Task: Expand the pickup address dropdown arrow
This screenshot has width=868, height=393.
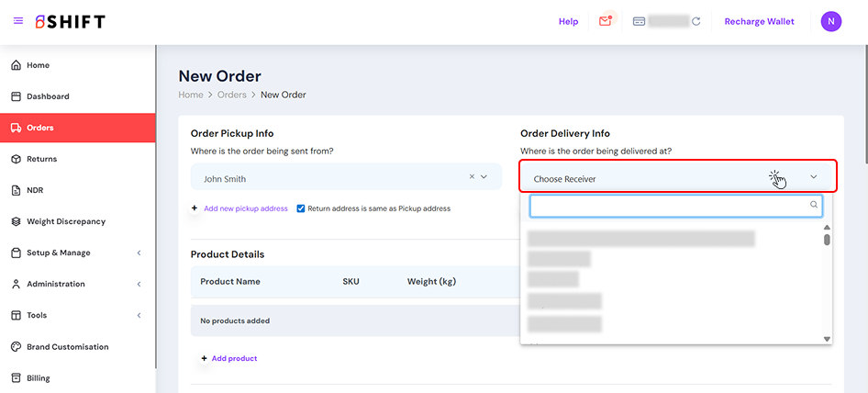Action: (x=484, y=177)
